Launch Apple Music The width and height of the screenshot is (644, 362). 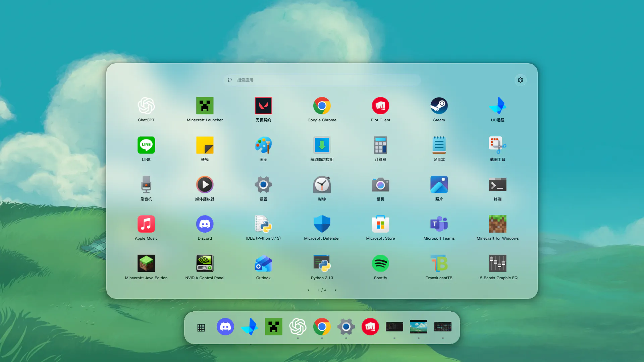pos(146,224)
